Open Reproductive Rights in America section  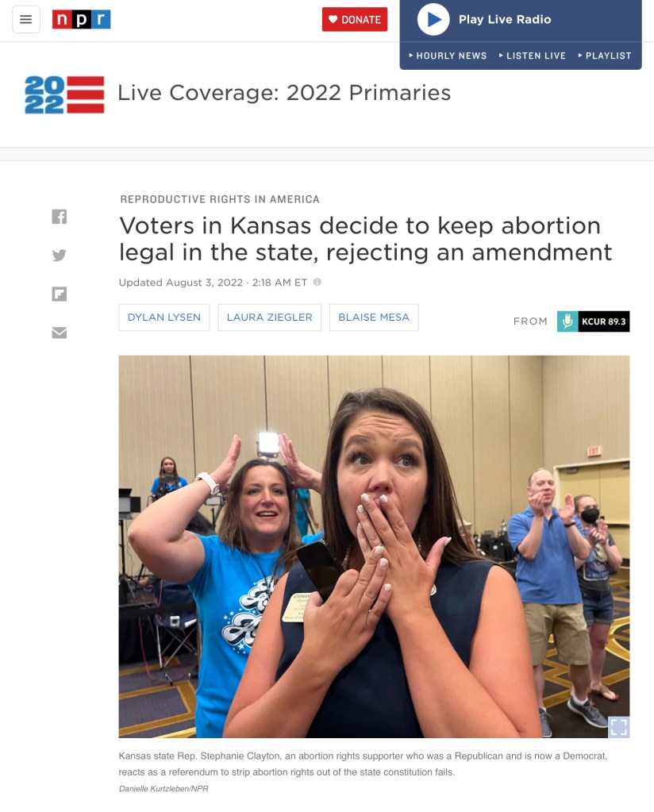[x=220, y=199]
